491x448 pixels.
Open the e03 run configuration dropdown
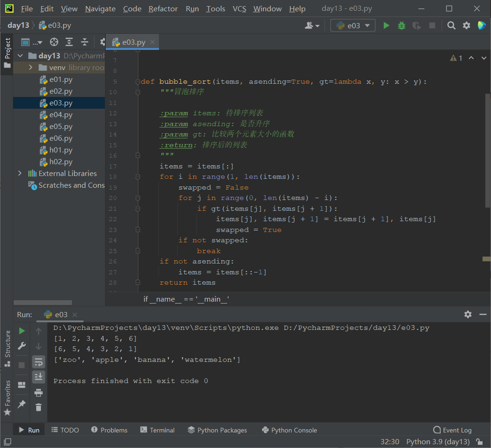(353, 25)
